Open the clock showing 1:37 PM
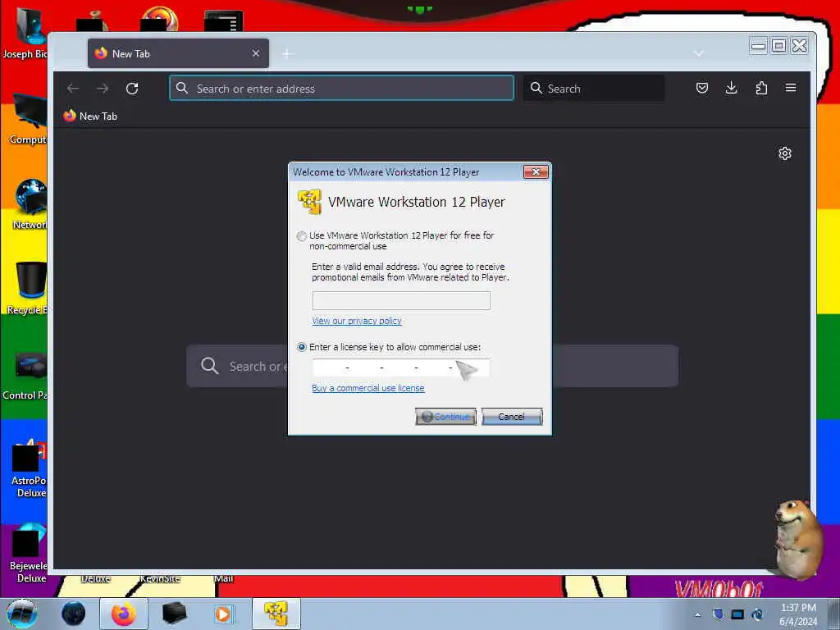This screenshot has height=630, width=840. 798,614
